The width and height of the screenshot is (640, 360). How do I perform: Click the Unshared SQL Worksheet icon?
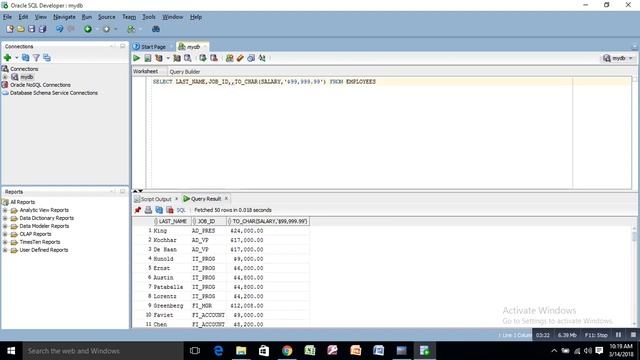point(229,58)
